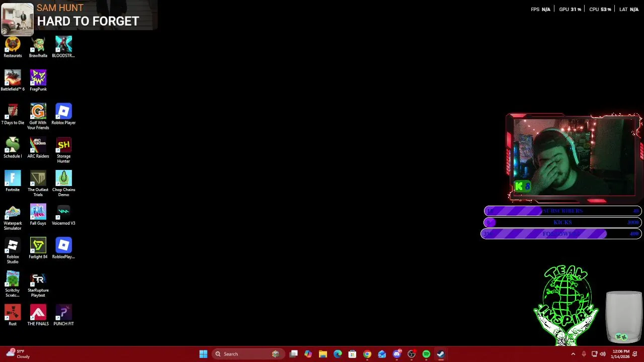644x362 pixels.
Task: Click the Followers goal progress bar
Action: (561, 234)
